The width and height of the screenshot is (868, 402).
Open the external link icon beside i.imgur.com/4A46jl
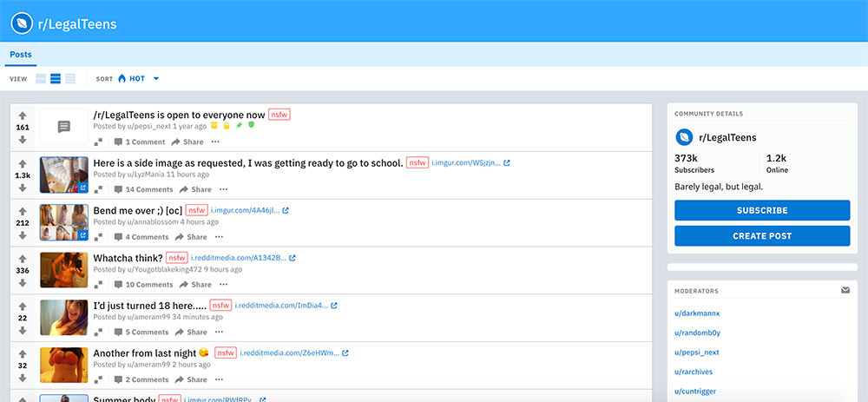[x=286, y=210]
